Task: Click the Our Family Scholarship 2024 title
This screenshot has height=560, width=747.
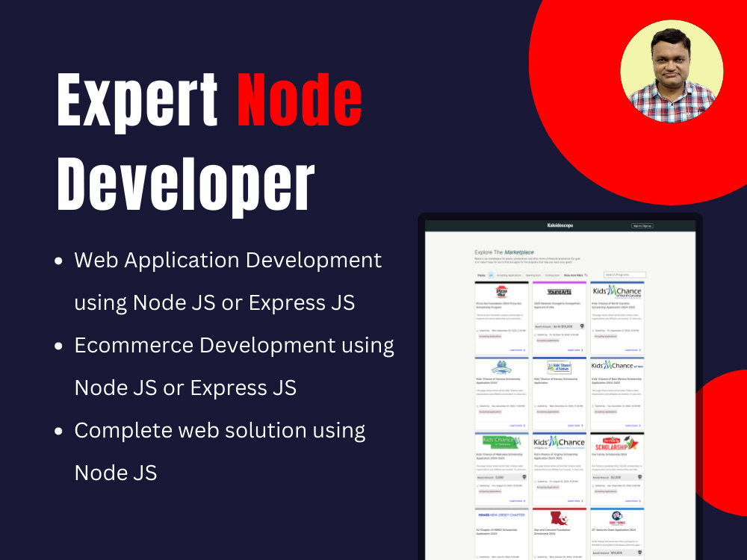Action: click(x=610, y=455)
